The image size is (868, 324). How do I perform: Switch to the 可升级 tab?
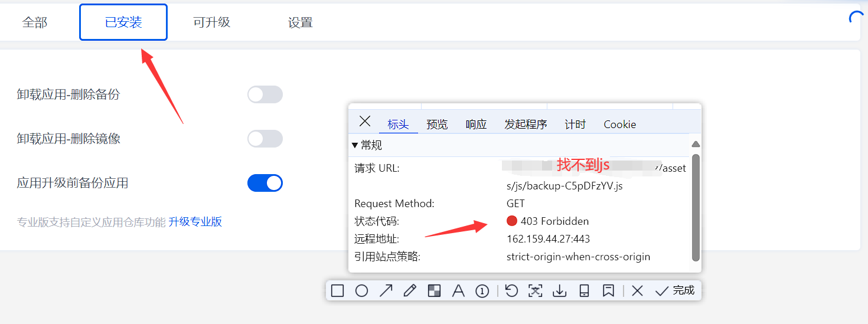(x=211, y=22)
